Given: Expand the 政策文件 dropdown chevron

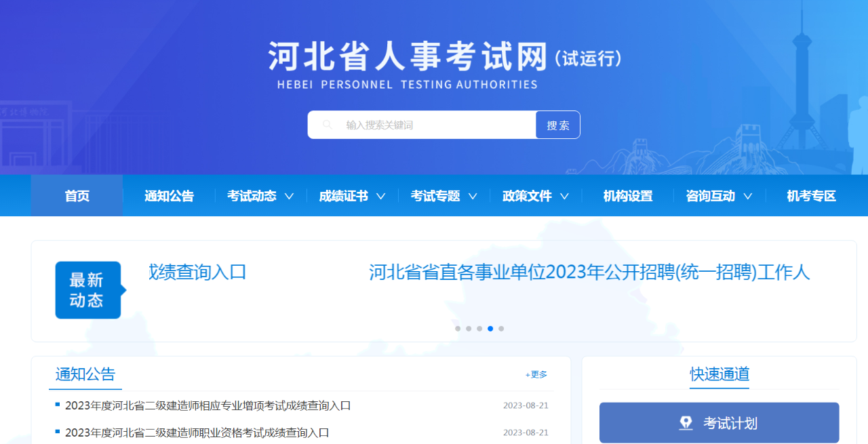Looking at the screenshot, I should [564, 197].
